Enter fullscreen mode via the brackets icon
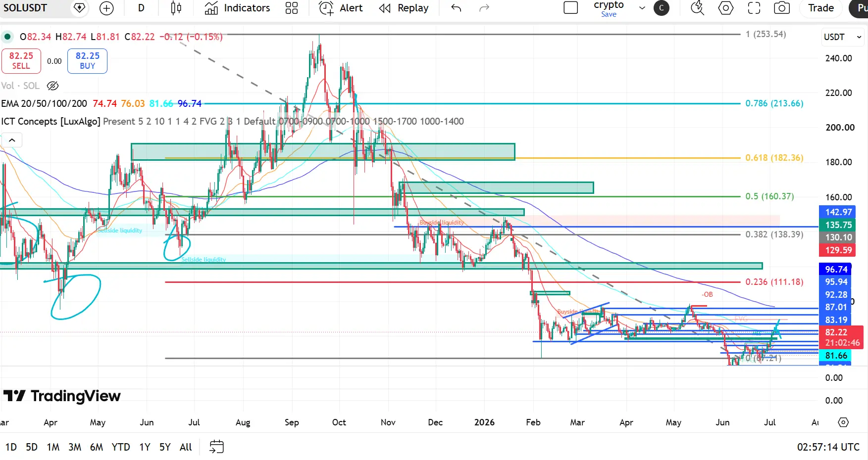 pos(754,8)
